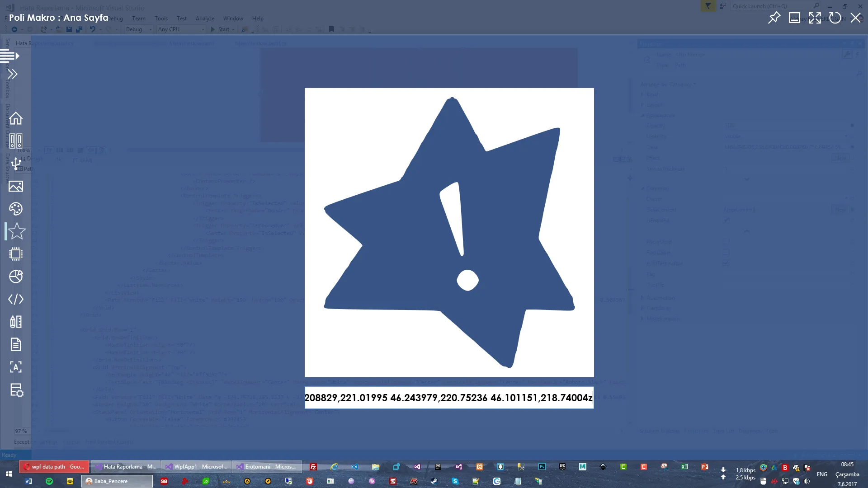This screenshot has height=488, width=868.
Task: Launch Internet Explorer from the taskbar
Action: point(334,467)
